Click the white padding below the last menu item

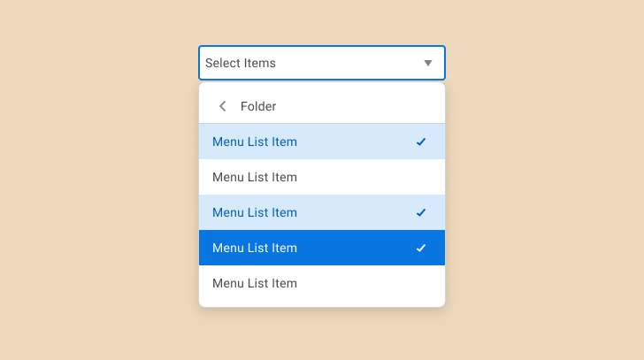click(322, 303)
